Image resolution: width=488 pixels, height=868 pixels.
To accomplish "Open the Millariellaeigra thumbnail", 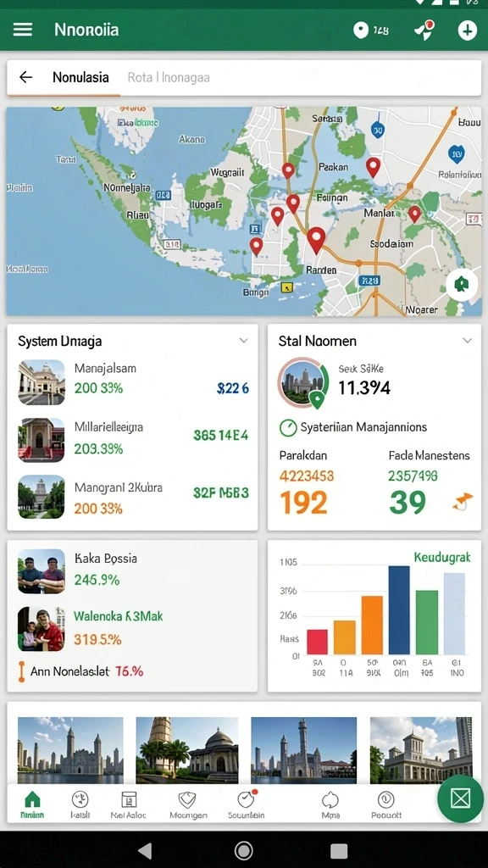I will click(42, 440).
